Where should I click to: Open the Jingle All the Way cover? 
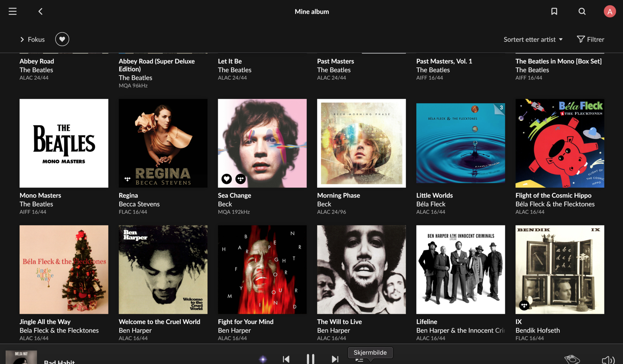click(64, 270)
